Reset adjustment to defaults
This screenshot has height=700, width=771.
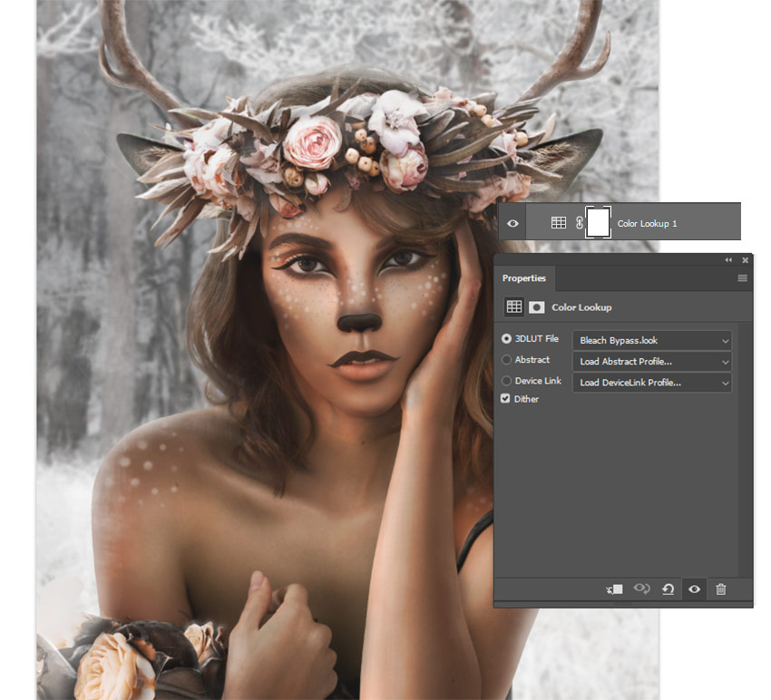coord(668,588)
